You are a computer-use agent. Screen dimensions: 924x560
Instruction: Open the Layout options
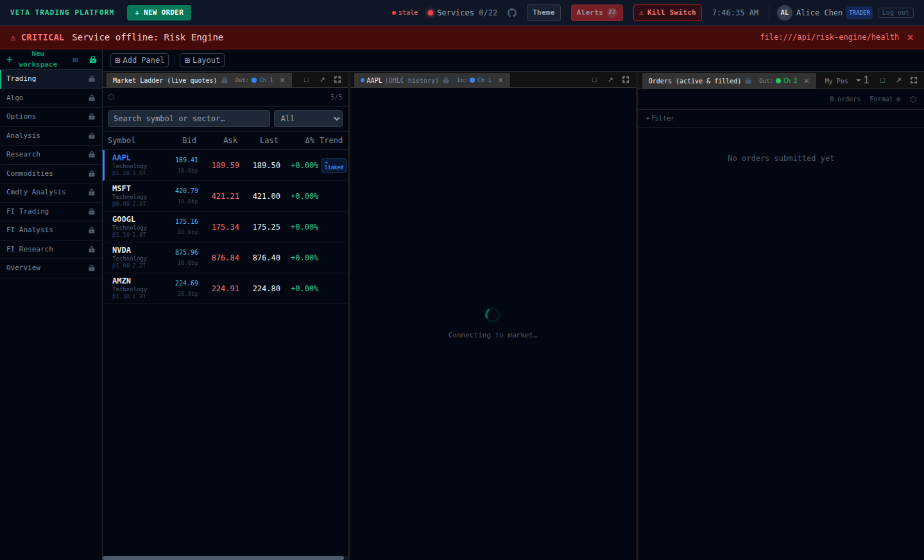click(201, 60)
